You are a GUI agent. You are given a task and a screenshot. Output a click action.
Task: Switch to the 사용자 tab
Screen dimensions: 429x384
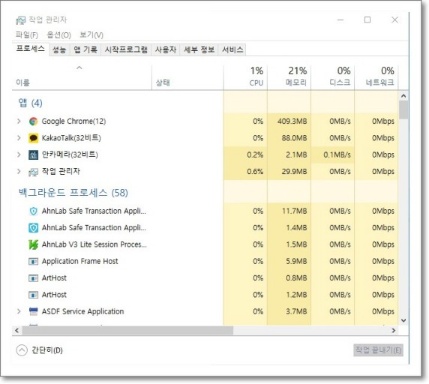coord(165,50)
